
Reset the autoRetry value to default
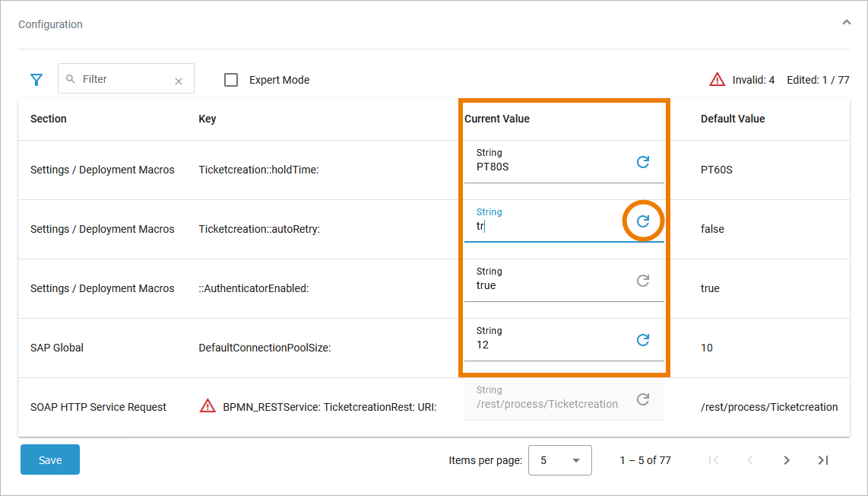[x=643, y=221]
